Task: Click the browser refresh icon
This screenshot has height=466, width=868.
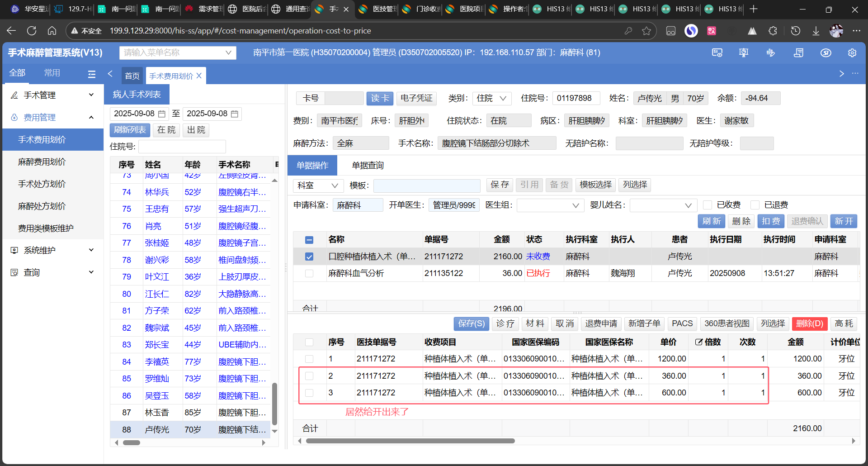Action: pos(32,31)
